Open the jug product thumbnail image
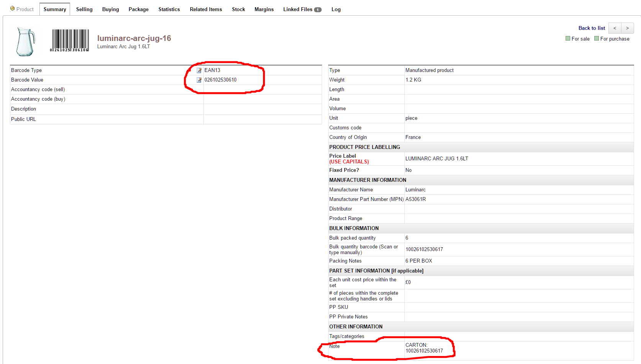 click(x=26, y=42)
